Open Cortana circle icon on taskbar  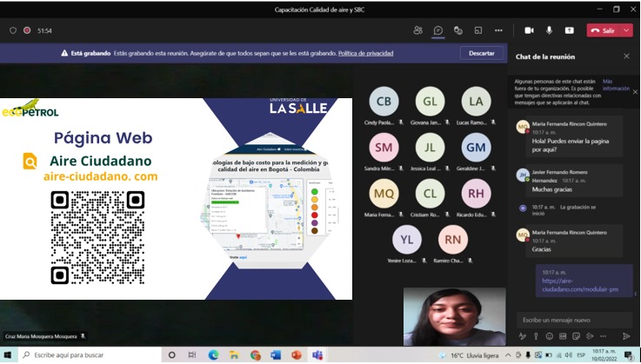171,355
